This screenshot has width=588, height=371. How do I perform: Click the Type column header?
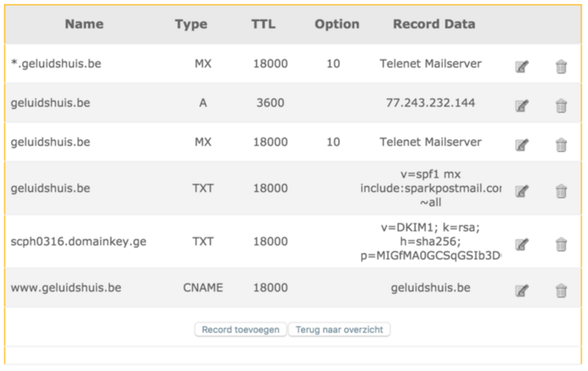coord(191,24)
